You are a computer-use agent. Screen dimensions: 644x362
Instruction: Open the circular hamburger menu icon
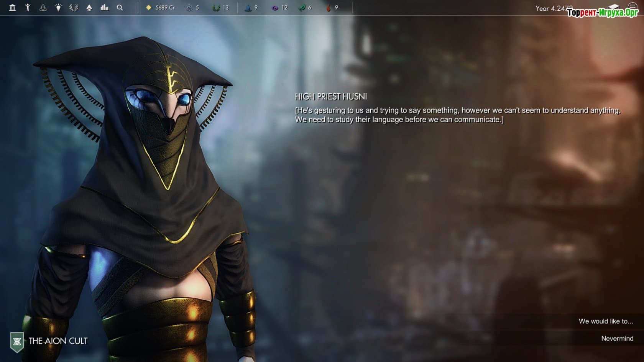[632, 7]
